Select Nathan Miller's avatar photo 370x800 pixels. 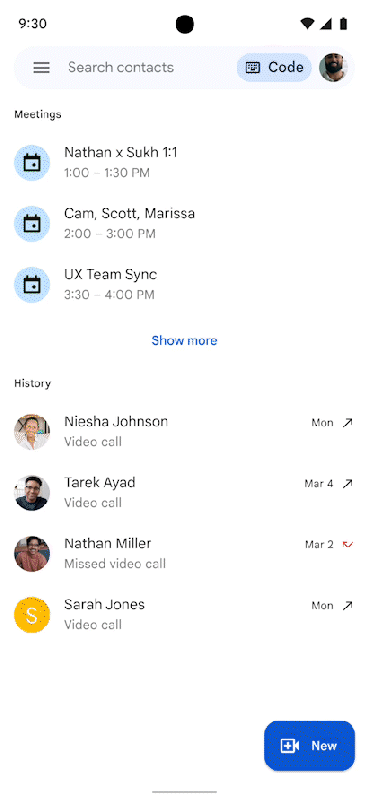click(x=32, y=554)
